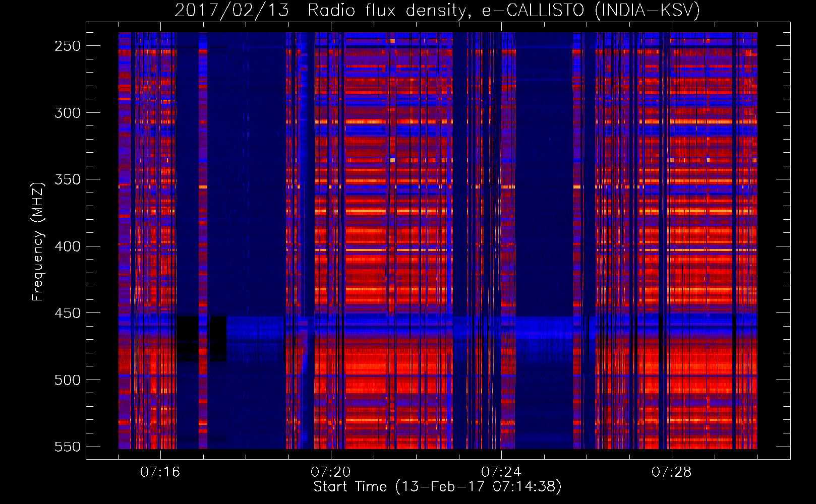
Task: Click the plot title '2017/02/13 Radio flux density'
Action: [437, 10]
